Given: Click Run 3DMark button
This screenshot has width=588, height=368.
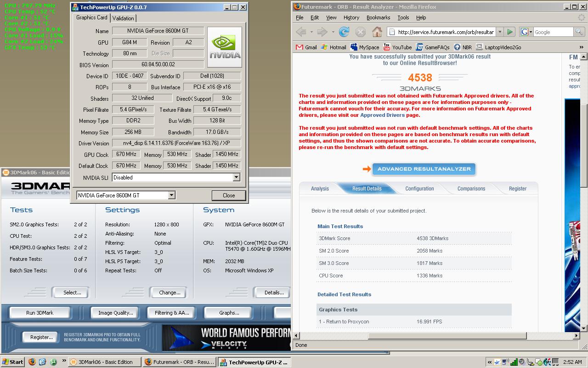Looking at the screenshot, I should pos(40,313).
